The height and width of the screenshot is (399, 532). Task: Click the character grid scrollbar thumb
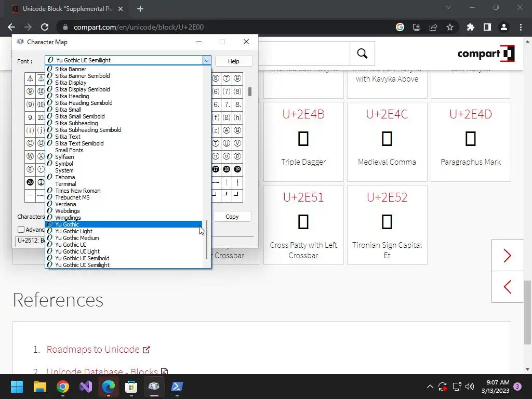coord(250,91)
